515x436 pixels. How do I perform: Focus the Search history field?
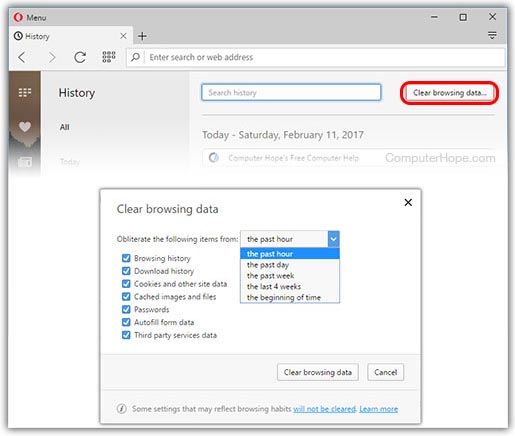(291, 92)
